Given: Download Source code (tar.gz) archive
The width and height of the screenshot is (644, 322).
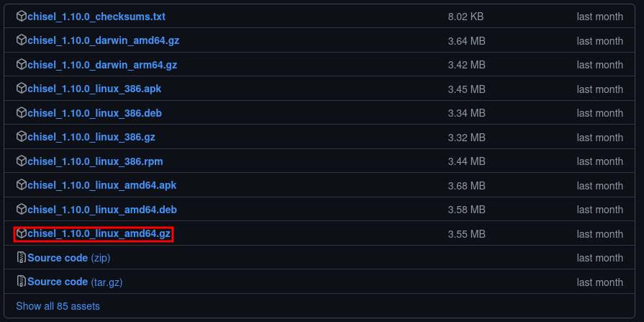Looking at the screenshot, I should 75,282.
